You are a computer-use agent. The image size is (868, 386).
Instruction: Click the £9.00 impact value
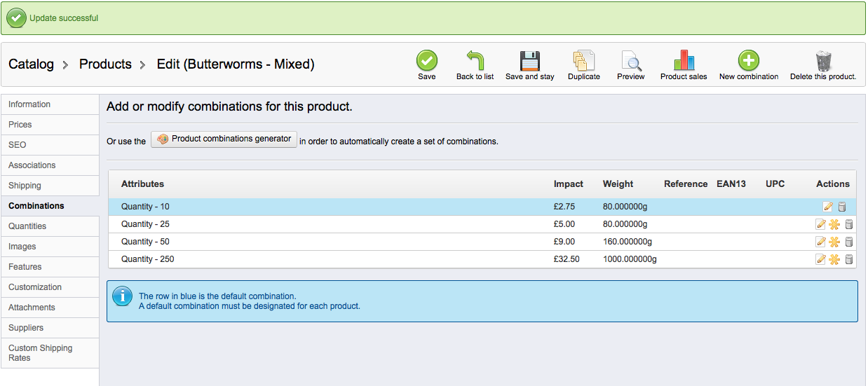click(x=564, y=242)
